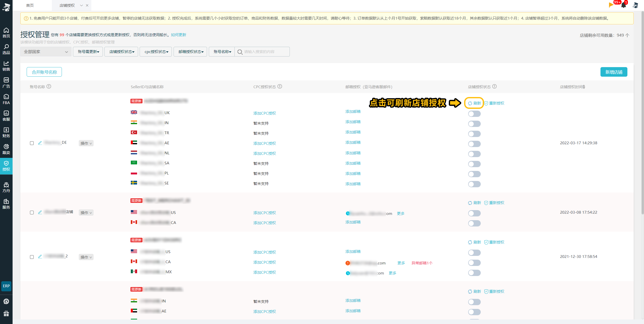This screenshot has height=324, width=644.
Task: Open the cpc授权状态 filter dropdown
Action: [x=156, y=52]
